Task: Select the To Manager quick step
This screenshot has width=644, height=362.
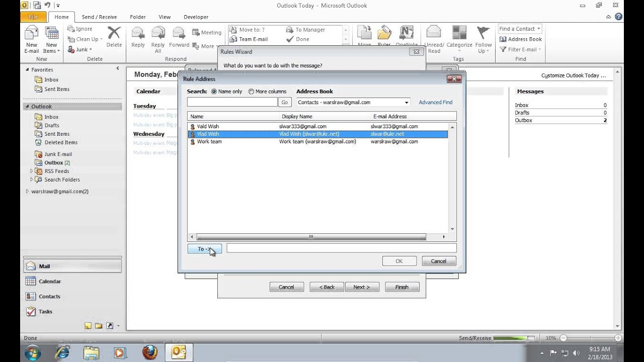Action: 305,30
